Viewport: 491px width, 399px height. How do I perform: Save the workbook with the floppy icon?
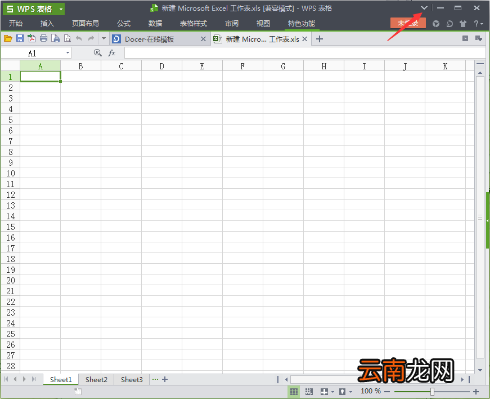click(20, 39)
